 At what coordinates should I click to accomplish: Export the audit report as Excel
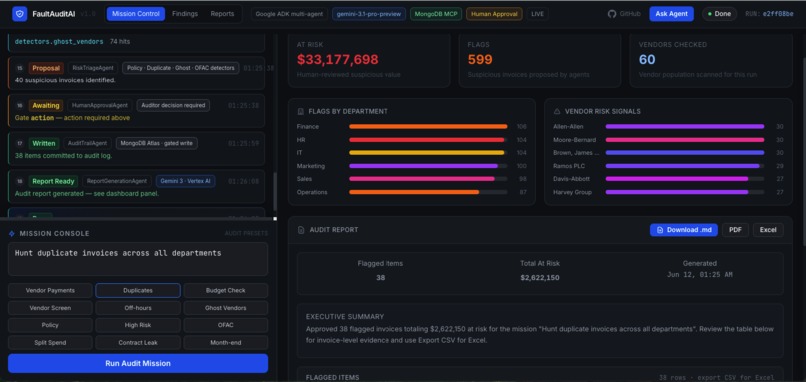[768, 230]
